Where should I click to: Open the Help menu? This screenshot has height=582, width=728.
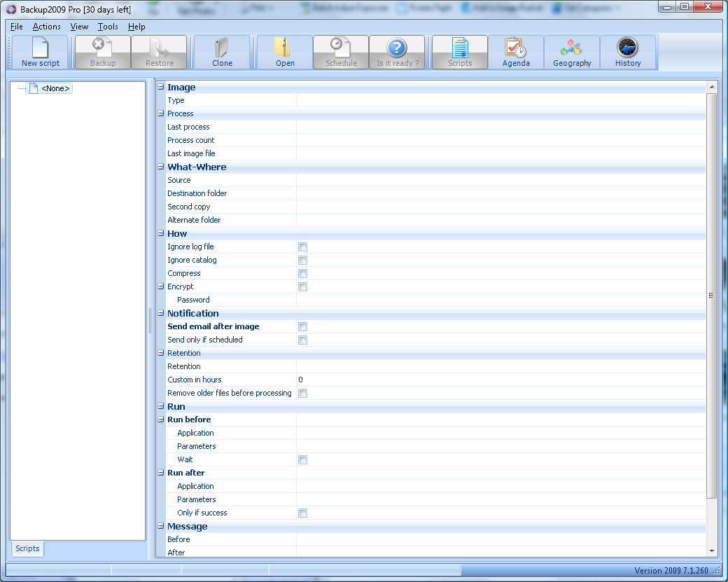click(x=136, y=27)
